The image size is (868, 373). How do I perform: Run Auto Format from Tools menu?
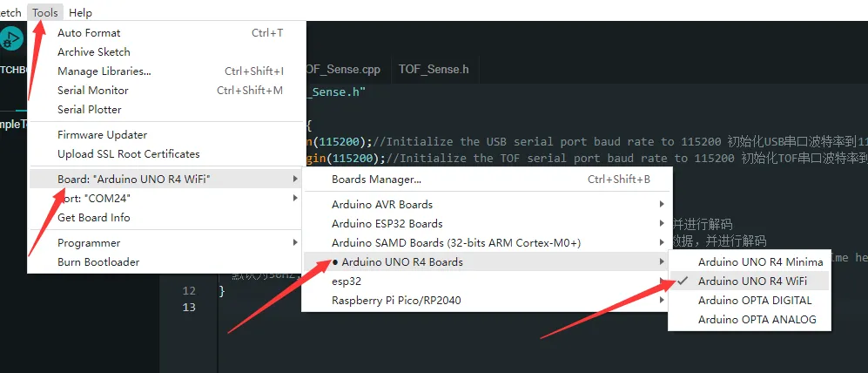tap(89, 33)
